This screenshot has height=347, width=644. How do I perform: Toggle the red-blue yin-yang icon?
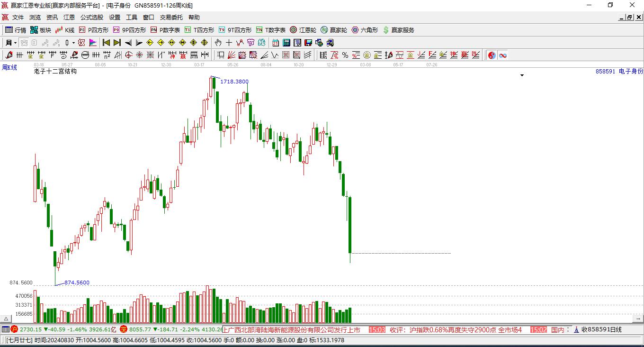click(x=492, y=55)
